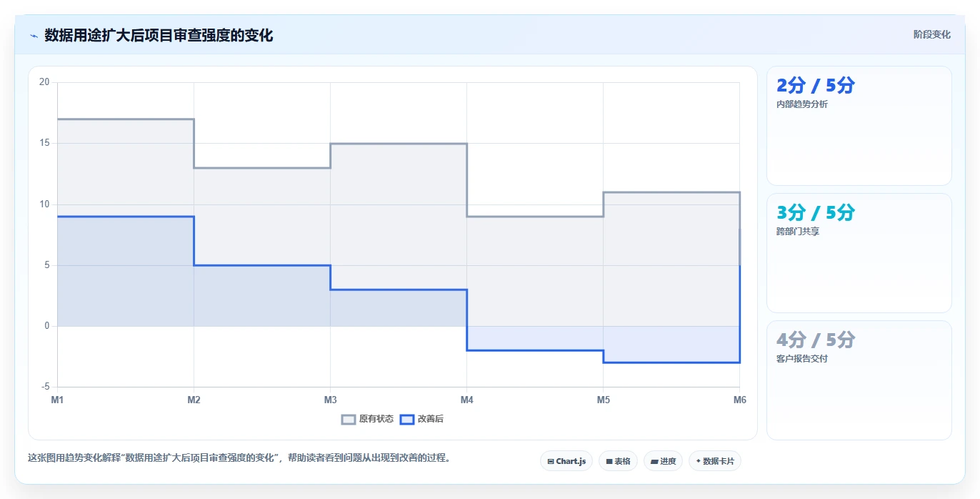Click the M2 x-axis label
The image size is (980, 499).
(194, 400)
